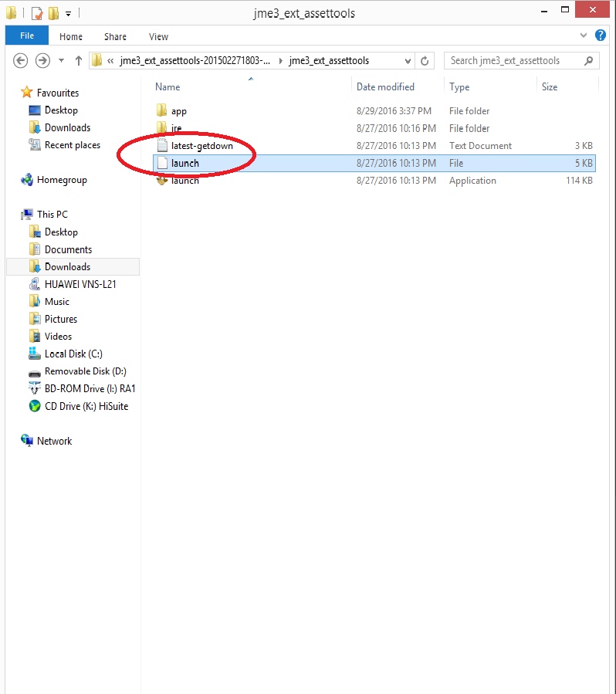The image size is (616, 694).
Task: Click the folder icon in address bar
Action: tap(97, 61)
